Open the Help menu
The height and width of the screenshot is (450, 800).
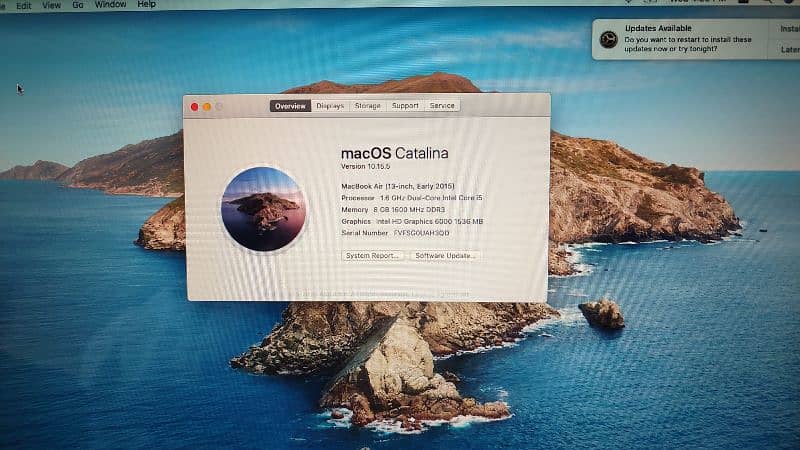[146, 5]
